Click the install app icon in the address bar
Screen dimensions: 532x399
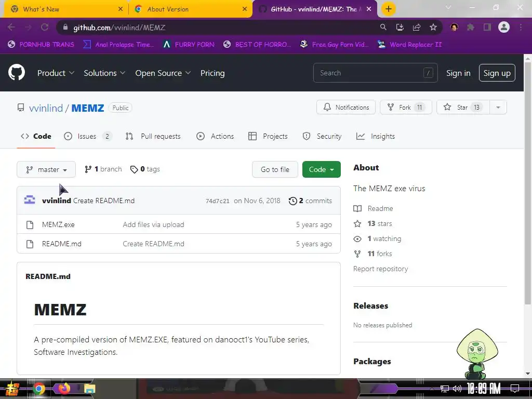coord(400,27)
